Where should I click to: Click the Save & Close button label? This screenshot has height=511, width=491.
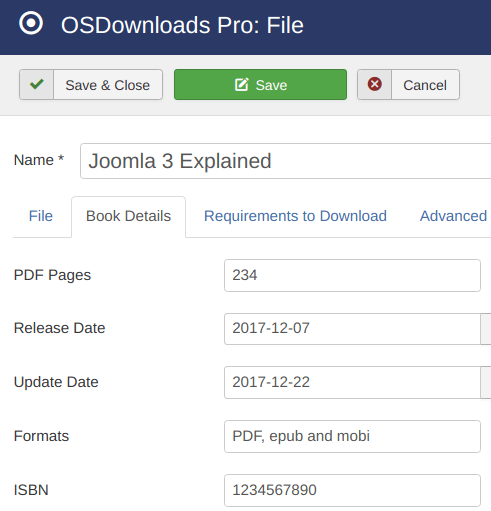[108, 85]
